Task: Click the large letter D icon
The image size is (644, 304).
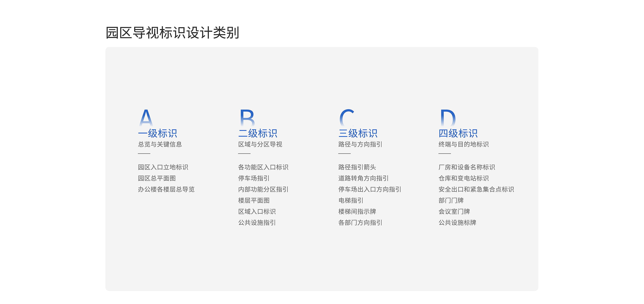Action: 448,118
